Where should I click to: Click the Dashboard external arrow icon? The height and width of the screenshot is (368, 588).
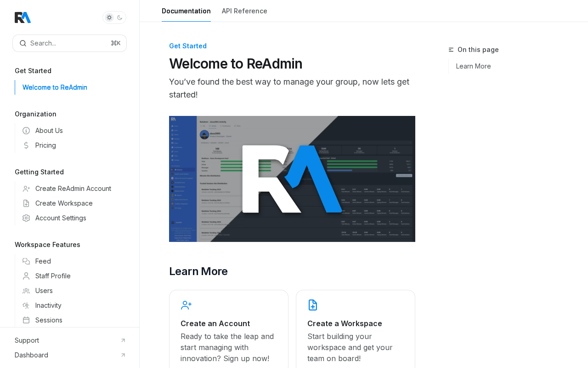[123, 355]
